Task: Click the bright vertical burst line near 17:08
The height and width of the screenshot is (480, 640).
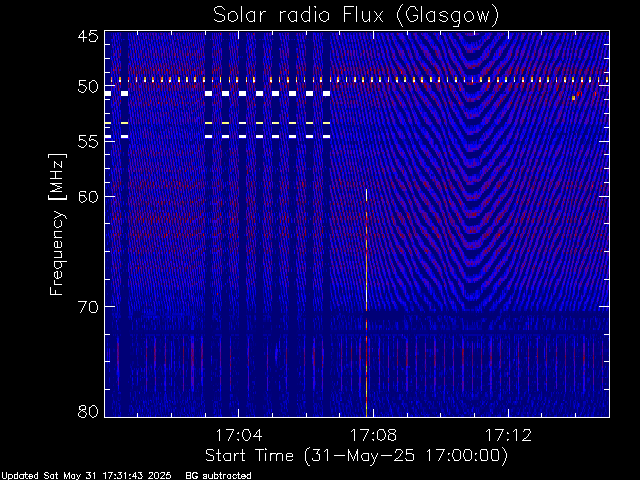Action: point(367,303)
